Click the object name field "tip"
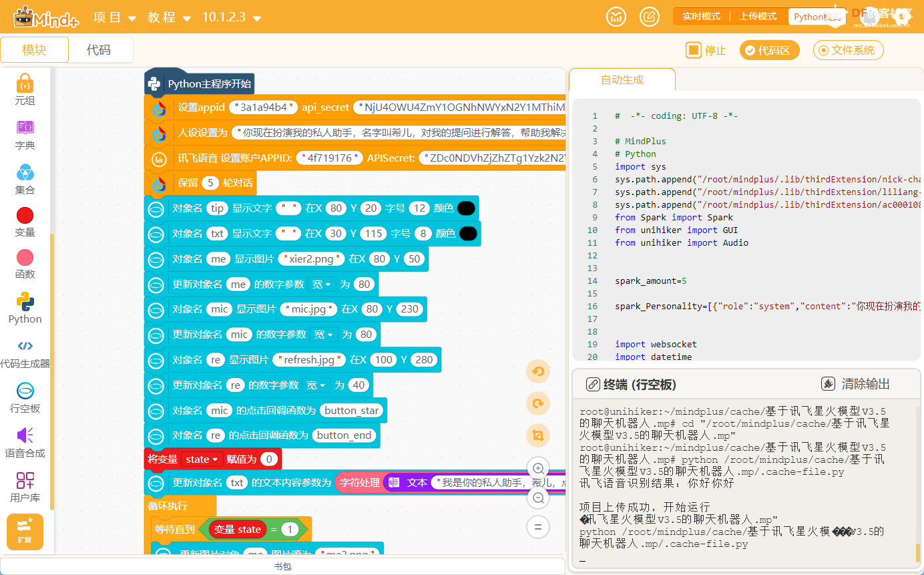Image resolution: width=924 pixels, height=575 pixels. 217,208
